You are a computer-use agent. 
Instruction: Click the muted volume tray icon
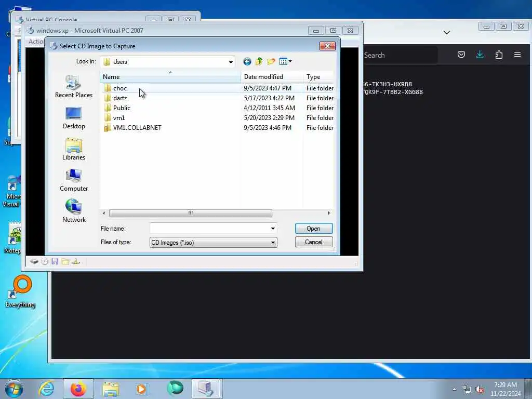[x=480, y=390]
